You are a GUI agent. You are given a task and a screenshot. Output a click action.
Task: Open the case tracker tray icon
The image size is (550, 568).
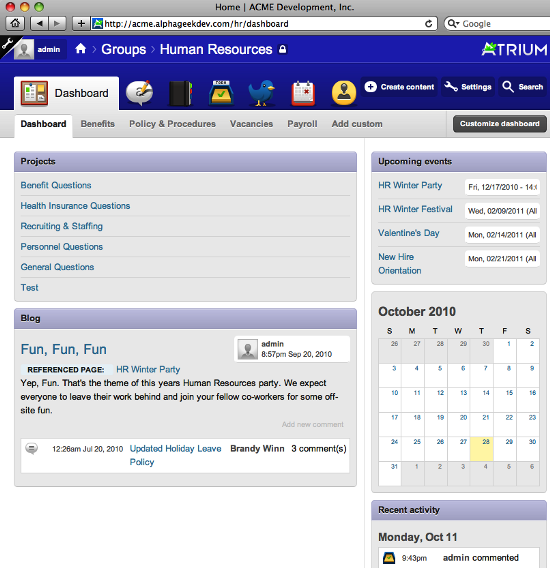[x=221, y=93]
